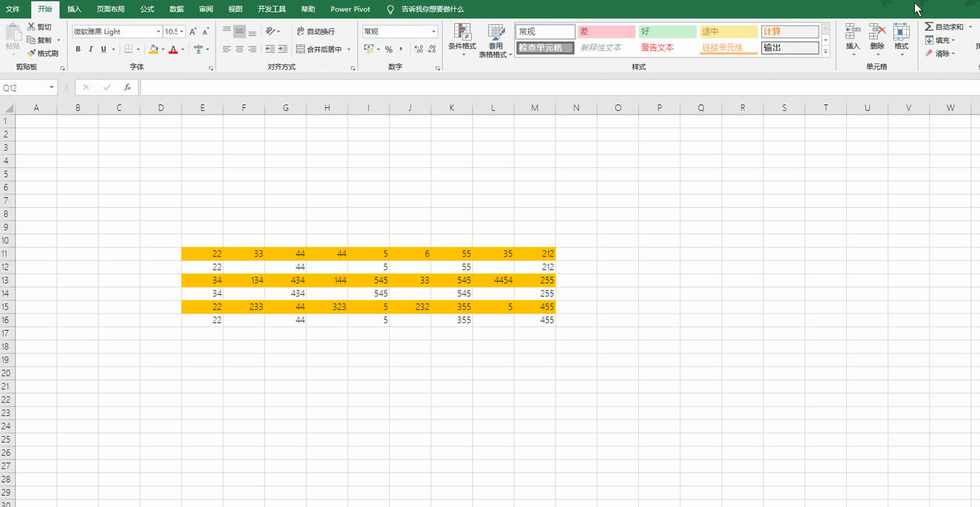Apply the 差 cell style
Screen dimensions: 980x507
[605, 32]
